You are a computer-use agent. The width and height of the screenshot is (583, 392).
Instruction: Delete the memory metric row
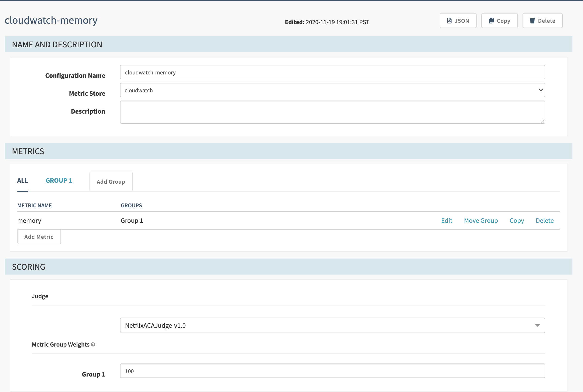(545, 220)
